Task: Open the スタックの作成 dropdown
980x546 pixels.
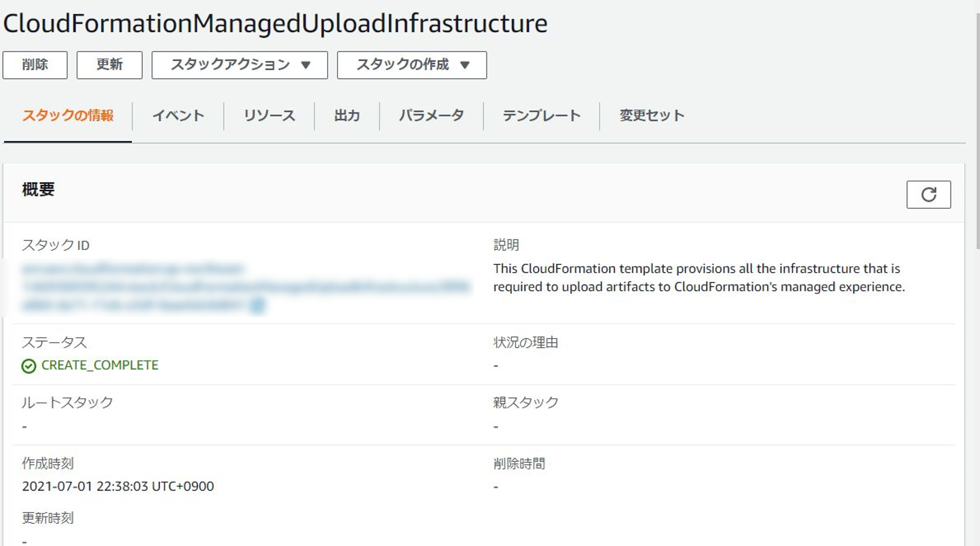Action: [411, 65]
